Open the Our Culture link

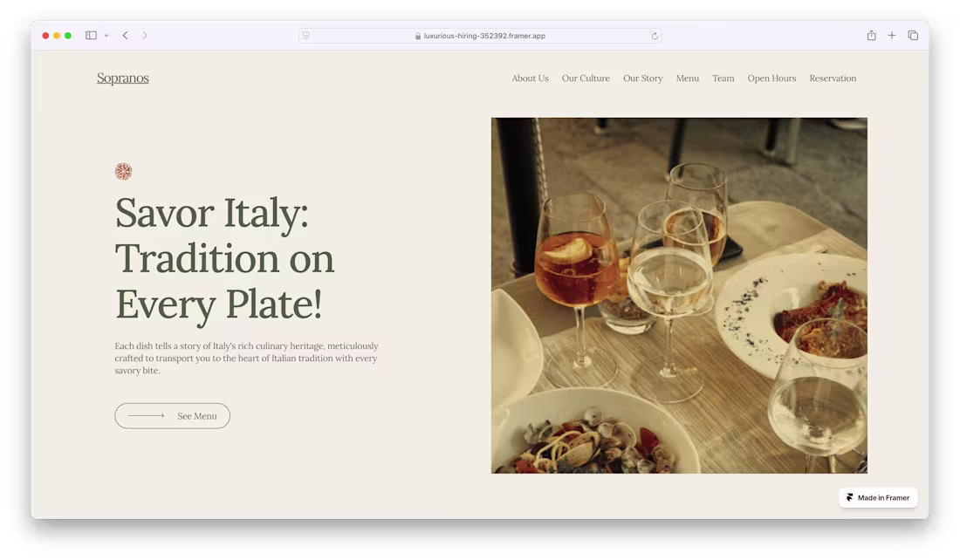(x=586, y=79)
